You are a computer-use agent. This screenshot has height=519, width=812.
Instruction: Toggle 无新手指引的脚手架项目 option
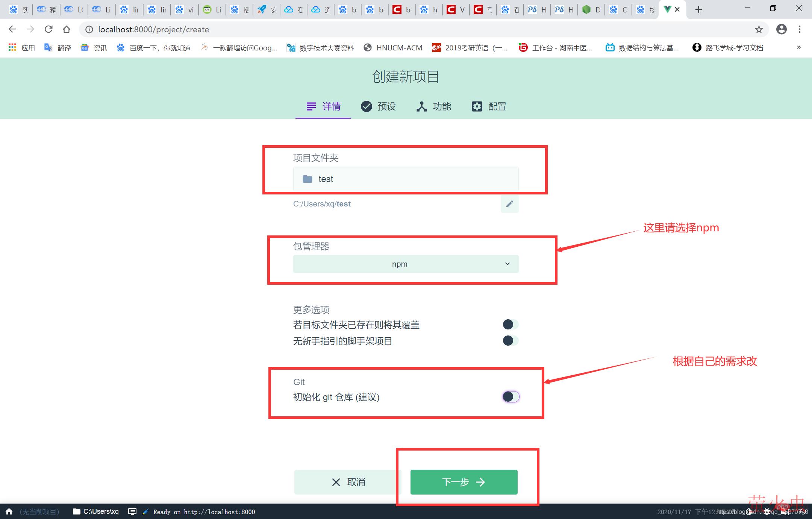pos(510,341)
